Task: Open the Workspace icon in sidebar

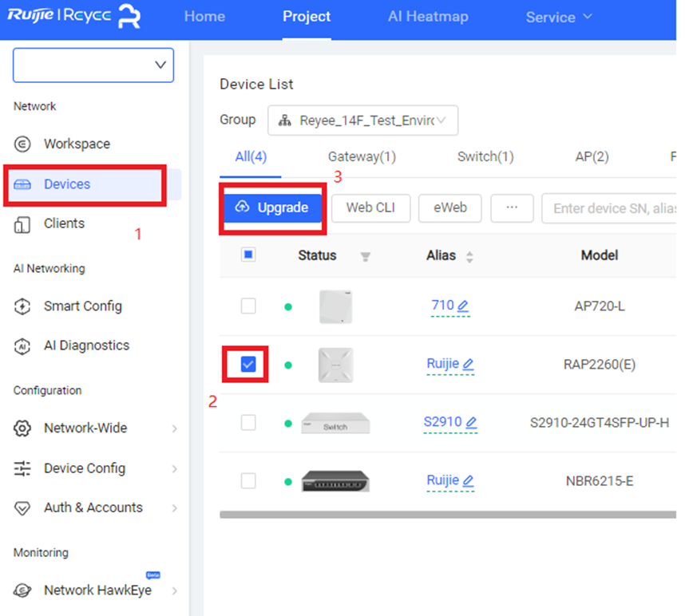Action: [22, 144]
